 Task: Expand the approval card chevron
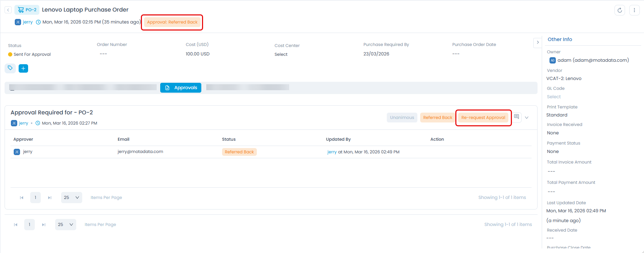pos(527,118)
